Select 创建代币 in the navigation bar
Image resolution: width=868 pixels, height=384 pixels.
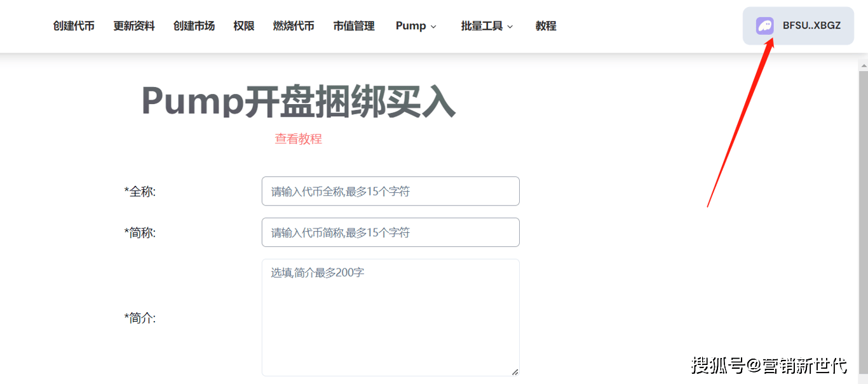click(x=74, y=26)
